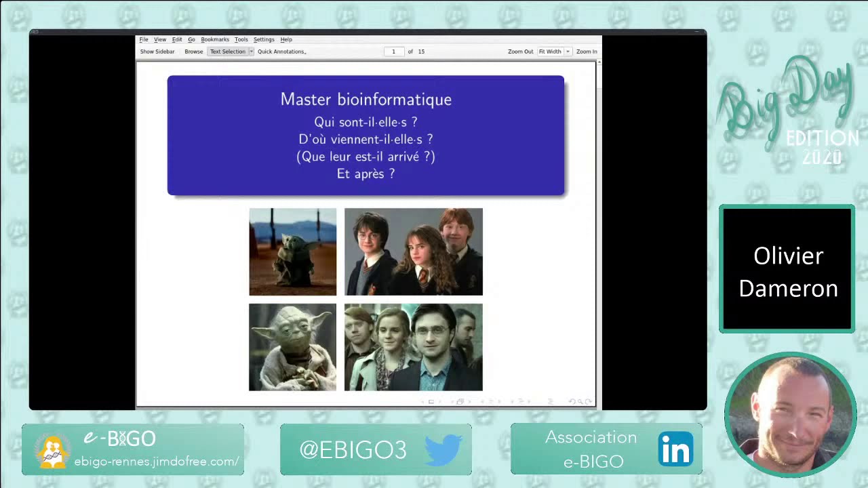868x488 pixels.
Task: Click the old Yoda image
Action: (x=292, y=347)
